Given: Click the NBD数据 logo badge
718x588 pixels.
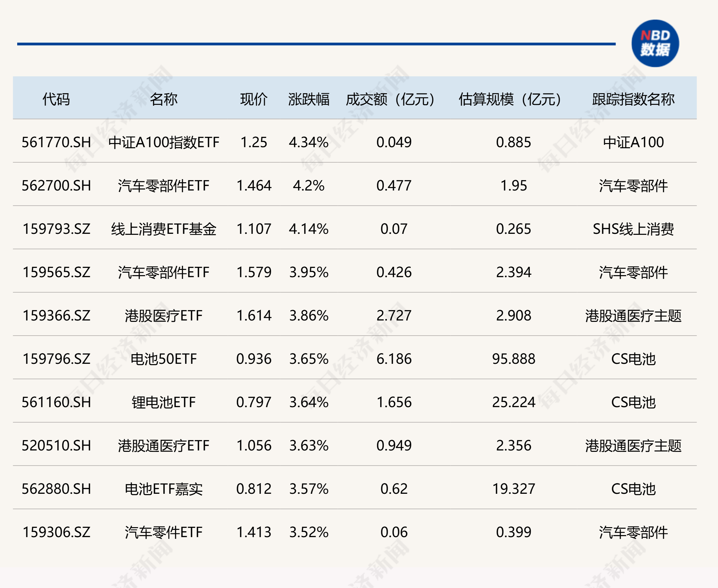Looking at the screenshot, I should [655, 43].
